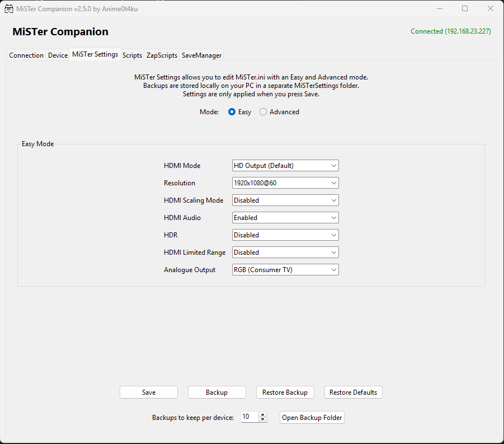Screen dimensions: 504x444
Task: Open the HDMI Mode dropdown
Action: tap(285, 166)
